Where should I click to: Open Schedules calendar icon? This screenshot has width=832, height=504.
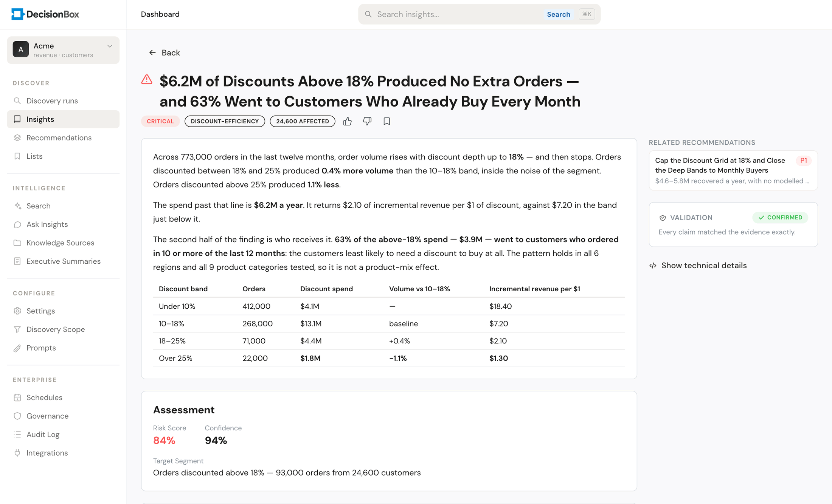tap(17, 397)
